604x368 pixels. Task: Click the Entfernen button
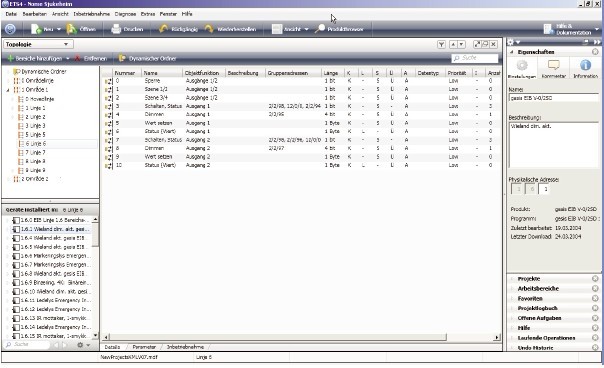point(91,59)
